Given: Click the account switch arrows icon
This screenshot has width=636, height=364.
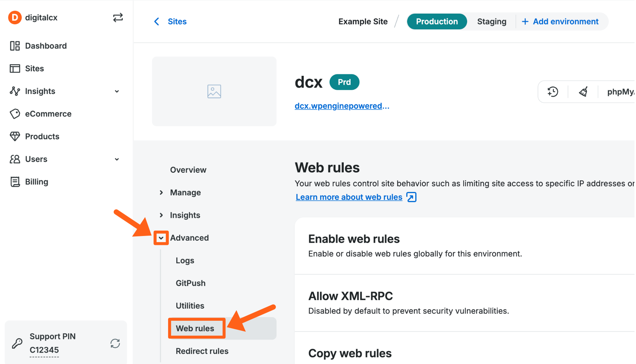Looking at the screenshot, I should [118, 18].
